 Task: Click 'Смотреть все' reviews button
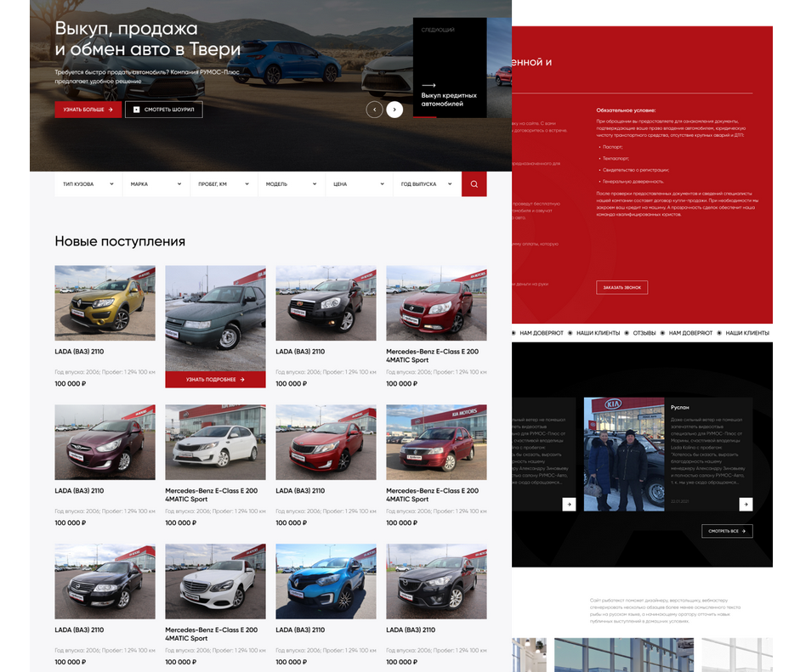tap(727, 531)
